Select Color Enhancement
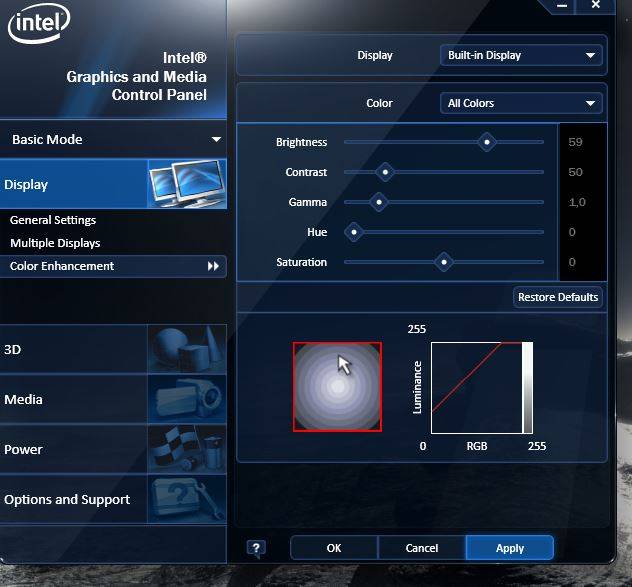632x587 pixels. [113, 266]
